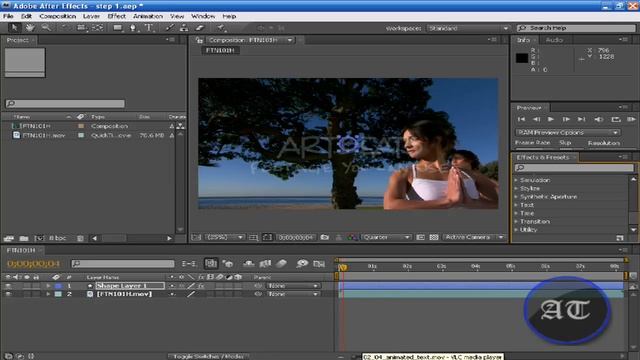Open Parent dropdown for Shape Layer 1
Screen dimensions: 640x360
pos(293,286)
